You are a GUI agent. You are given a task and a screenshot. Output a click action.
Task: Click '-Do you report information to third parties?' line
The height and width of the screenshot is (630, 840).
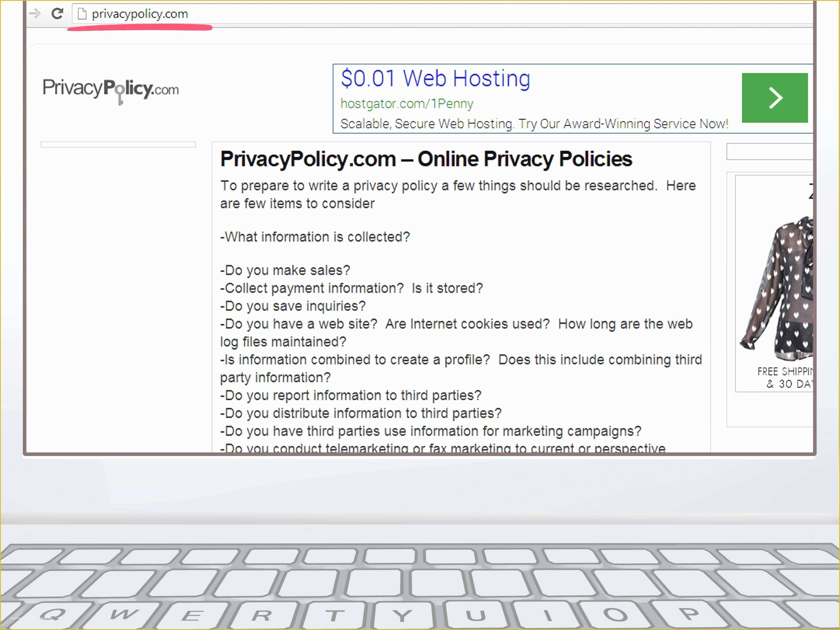351,395
